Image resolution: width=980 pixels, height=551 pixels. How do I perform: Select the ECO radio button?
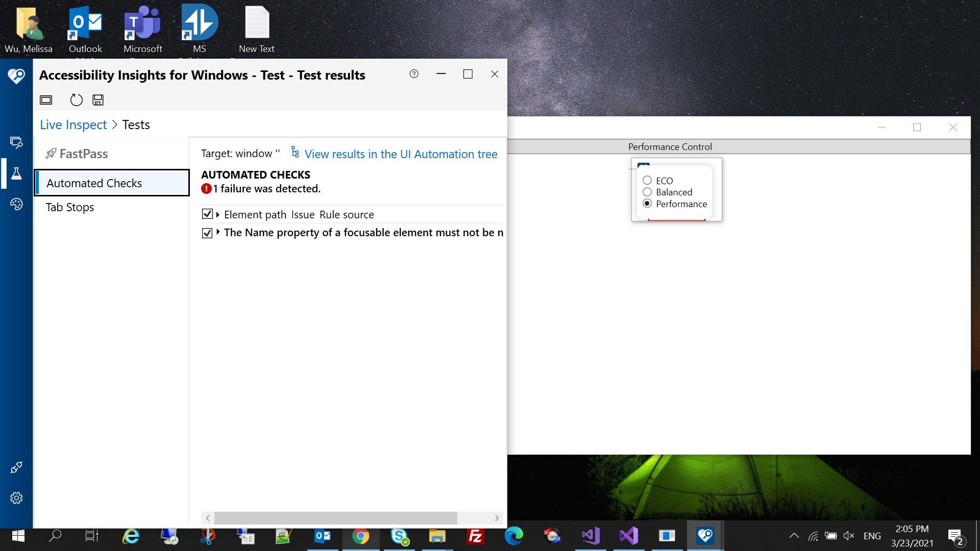[x=647, y=181]
